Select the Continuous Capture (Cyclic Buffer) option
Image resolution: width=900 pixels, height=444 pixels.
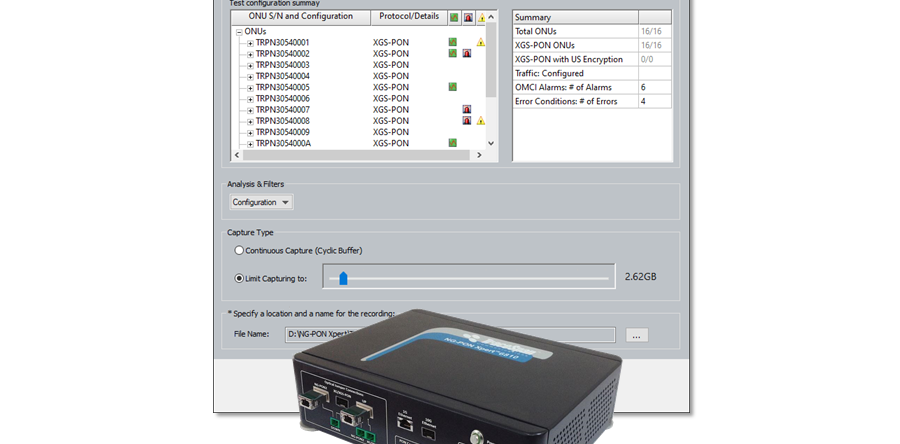(x=239, y=251)
